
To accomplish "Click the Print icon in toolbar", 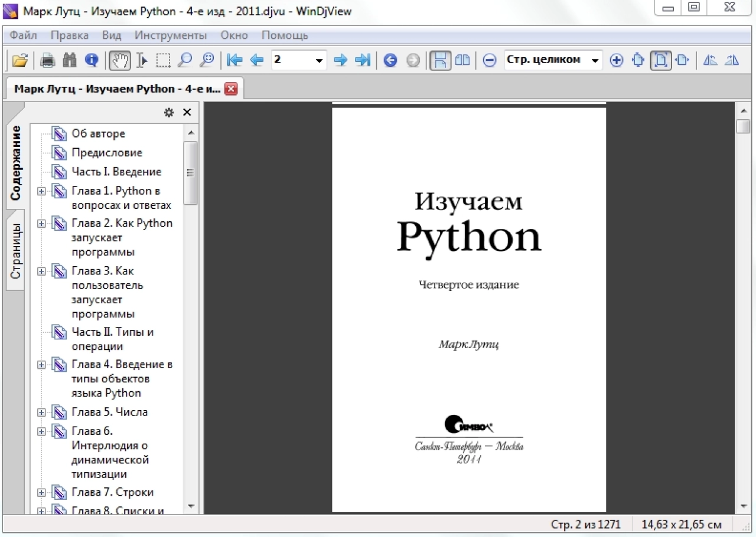I will pyautogui.click(x=47, y=60).
